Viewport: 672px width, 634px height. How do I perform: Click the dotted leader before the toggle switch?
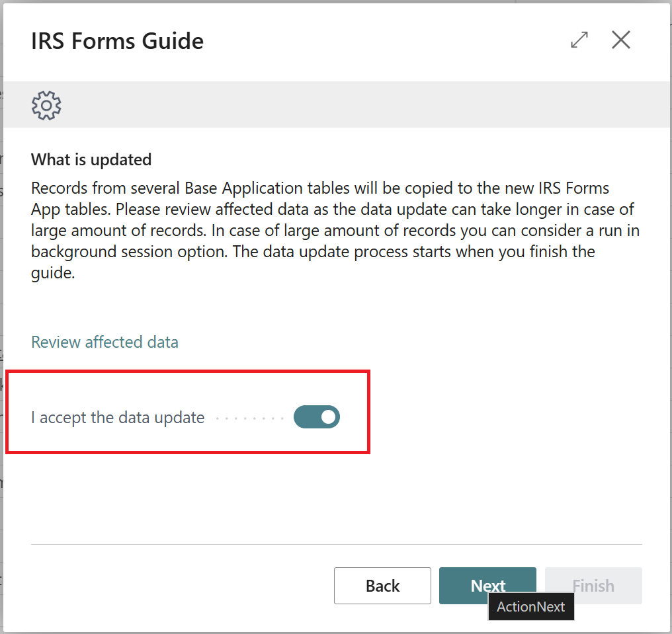(x=249, y=418)
